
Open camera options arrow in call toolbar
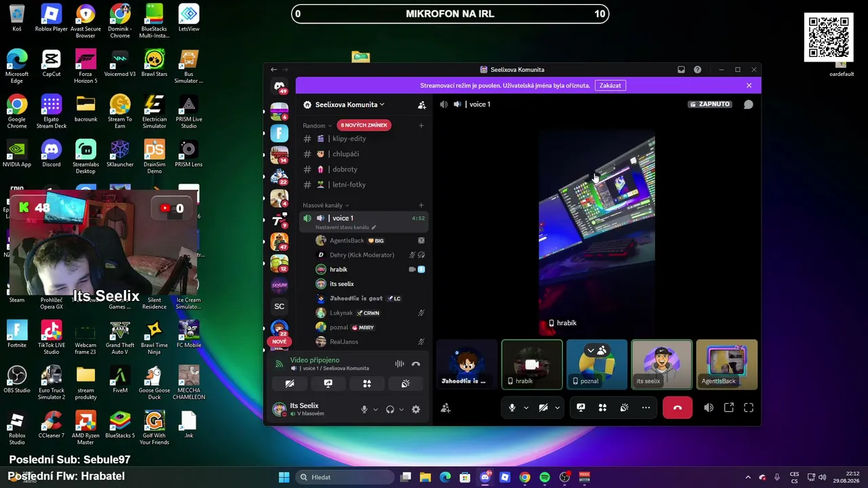(x=557, y=408)
